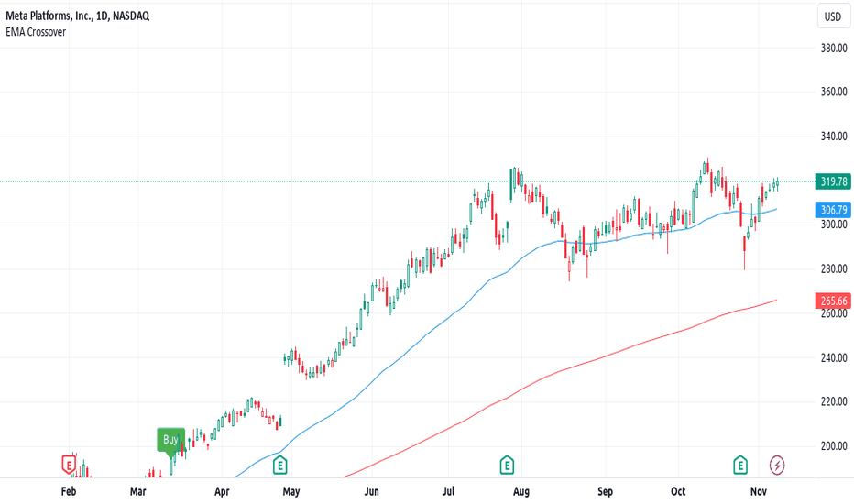
Task: Click the Buy signal label
Action: tap(171, 440)
